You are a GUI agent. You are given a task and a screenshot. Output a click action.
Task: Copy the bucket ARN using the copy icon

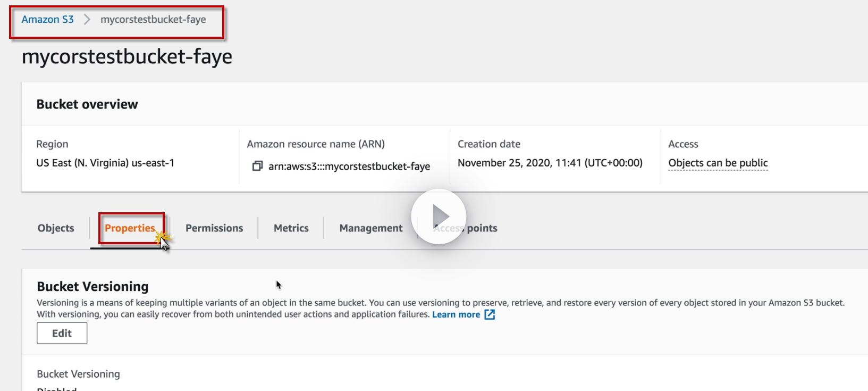(257, 166)
